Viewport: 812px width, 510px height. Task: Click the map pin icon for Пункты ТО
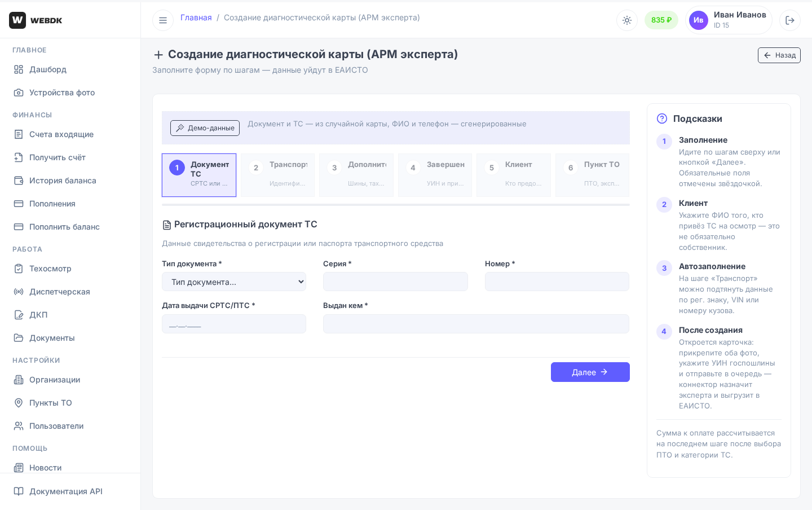coord(19,403)
